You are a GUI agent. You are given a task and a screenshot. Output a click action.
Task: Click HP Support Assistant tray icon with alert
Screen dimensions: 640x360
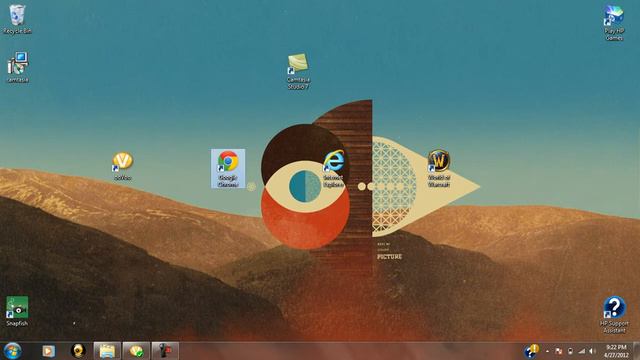531,351
